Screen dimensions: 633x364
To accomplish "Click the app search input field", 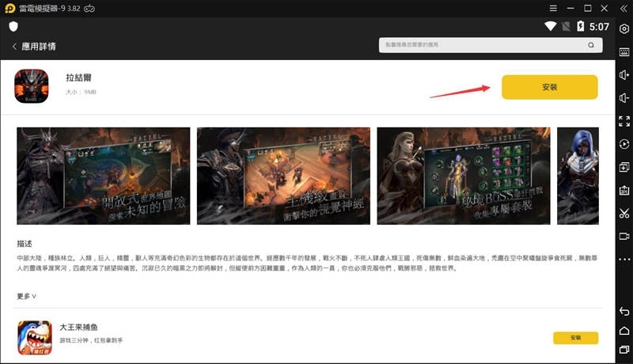I will (491, 45).
